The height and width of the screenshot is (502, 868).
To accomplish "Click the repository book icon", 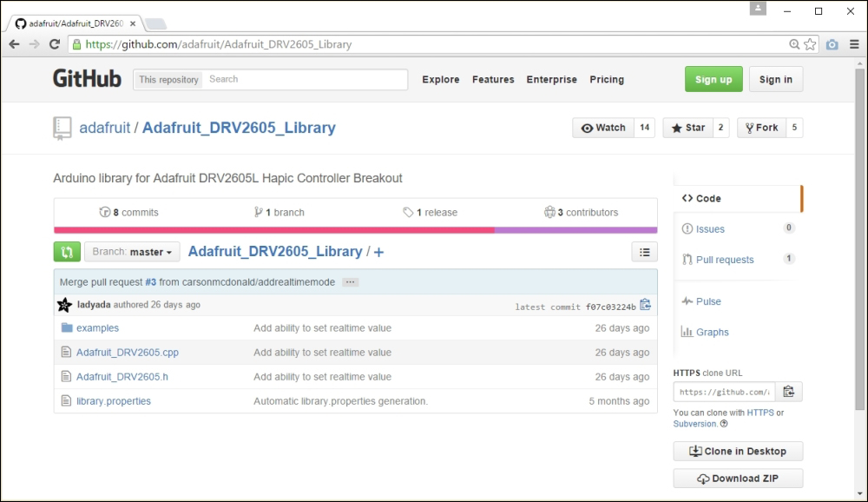I will coord(62,128).
